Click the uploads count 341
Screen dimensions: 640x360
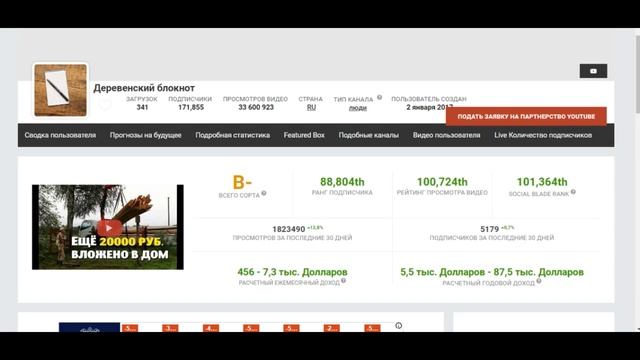pyautogui.click(x=142, y=107)
